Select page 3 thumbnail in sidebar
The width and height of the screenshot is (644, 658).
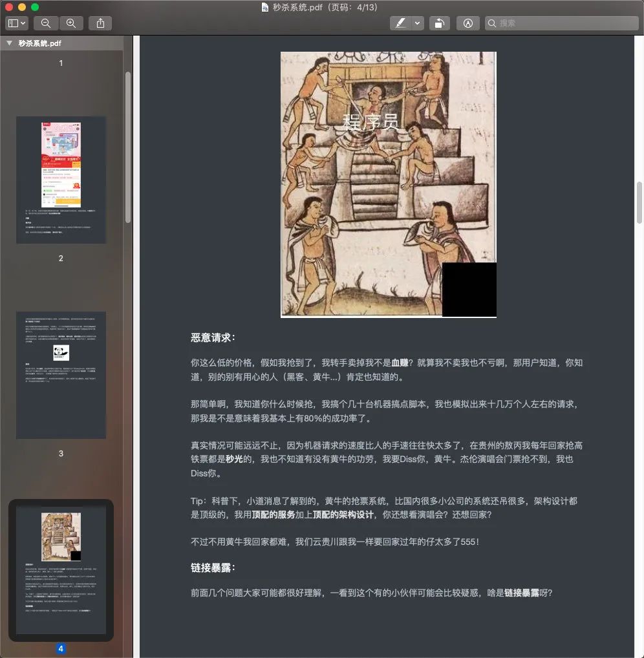(x=61, y=375)
